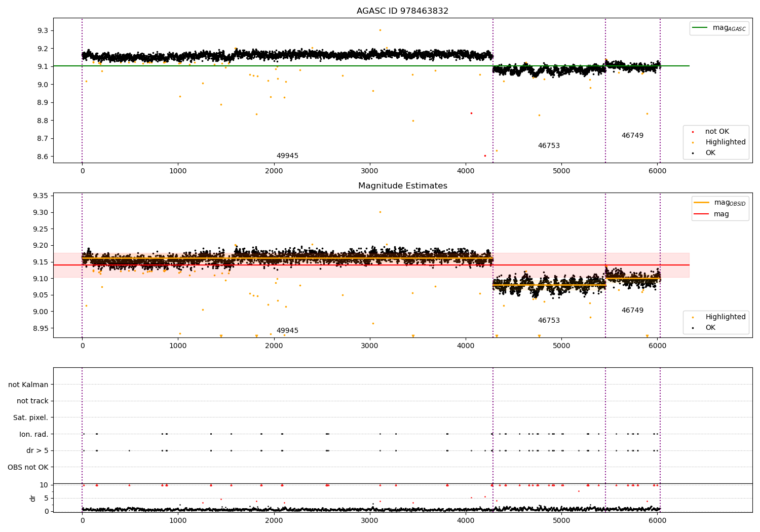Click y-axis tick 9.15 in the middle plot
Screen dimensions: 760x532
[x=41, y=262]
